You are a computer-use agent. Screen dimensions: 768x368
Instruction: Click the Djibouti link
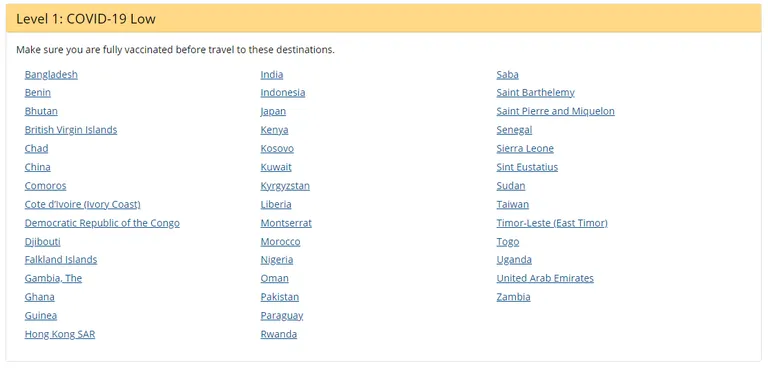pyautogui.click(x=43, y=242)
